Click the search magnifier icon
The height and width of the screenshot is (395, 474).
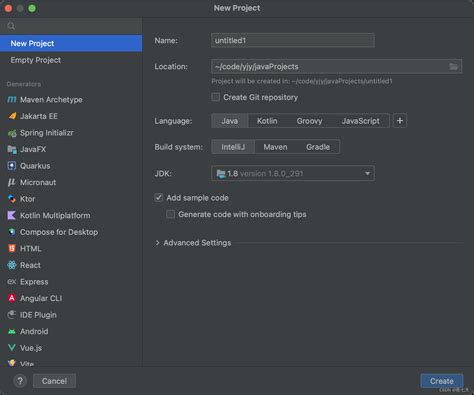11,26
